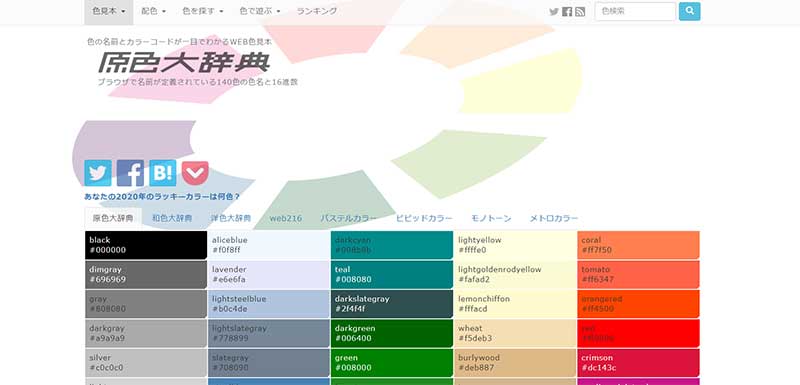Expand the 配色 dropdown menu
Screen dimensions: 800x385
pos(154,11)
